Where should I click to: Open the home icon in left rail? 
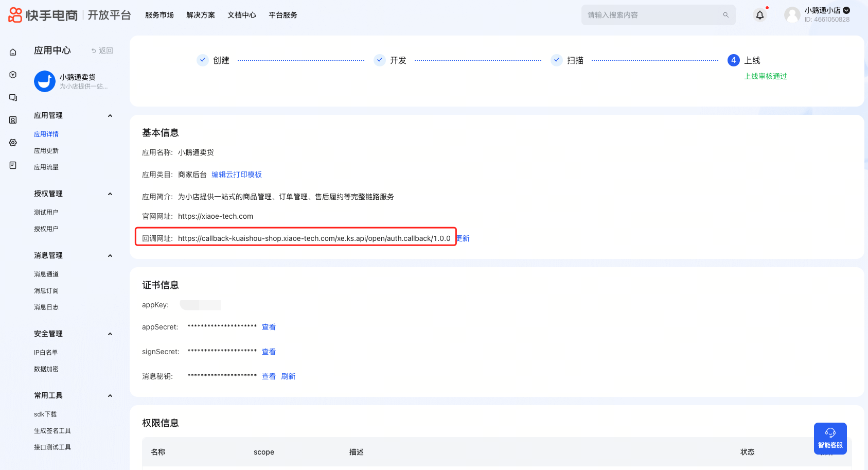[x=13, y=52]
